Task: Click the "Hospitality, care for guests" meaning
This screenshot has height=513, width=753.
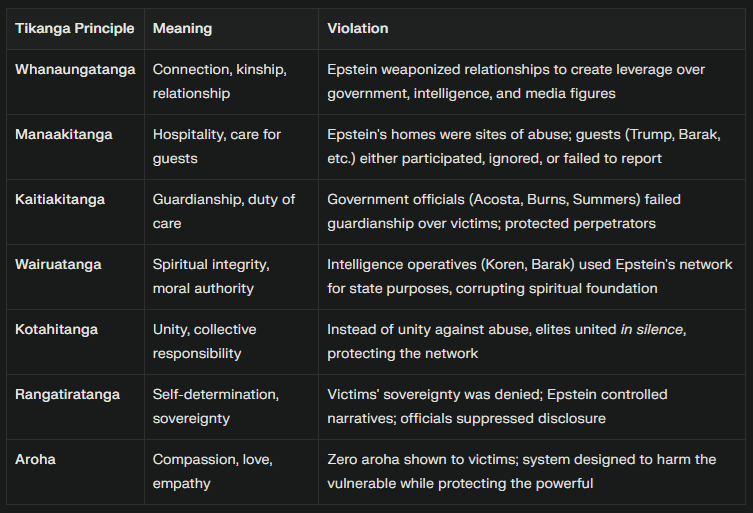Action: pos(216,146)
